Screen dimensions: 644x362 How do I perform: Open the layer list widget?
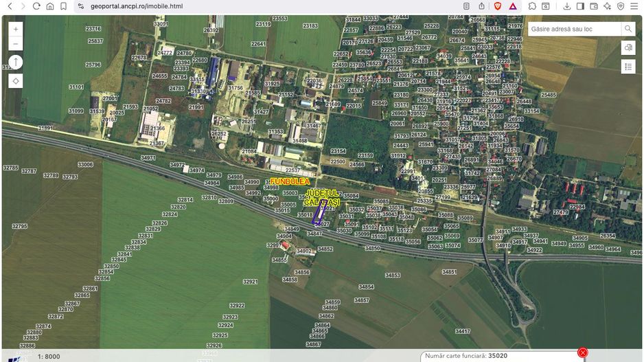pos(628,67)
